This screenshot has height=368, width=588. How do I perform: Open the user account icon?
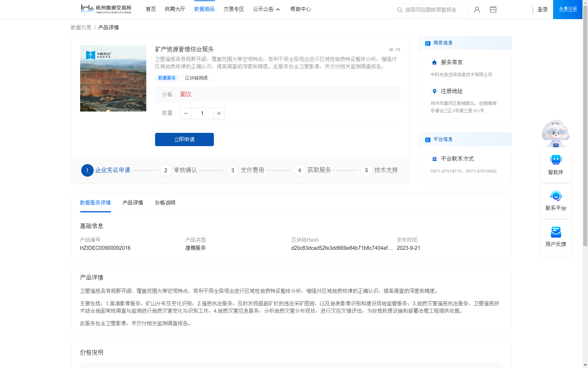pos(477,10)
